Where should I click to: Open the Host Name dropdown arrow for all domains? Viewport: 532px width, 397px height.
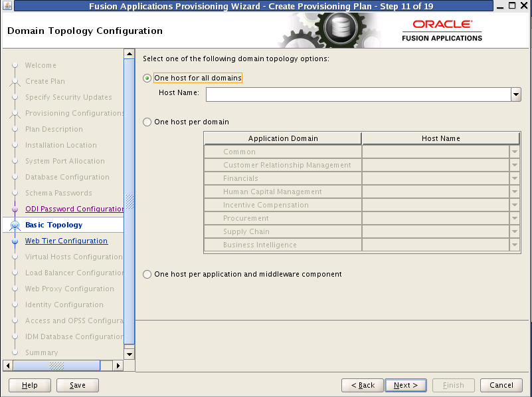(515, 94)
